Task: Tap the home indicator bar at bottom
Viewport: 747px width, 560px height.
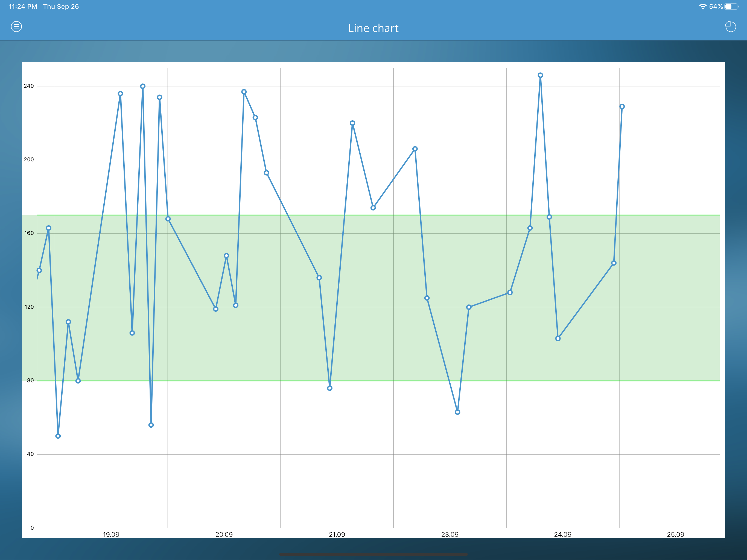Action: point(373,554)
